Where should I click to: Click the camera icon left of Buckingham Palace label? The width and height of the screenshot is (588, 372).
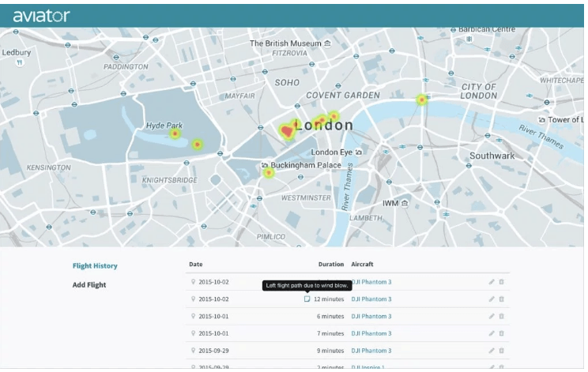click(265, 165)
